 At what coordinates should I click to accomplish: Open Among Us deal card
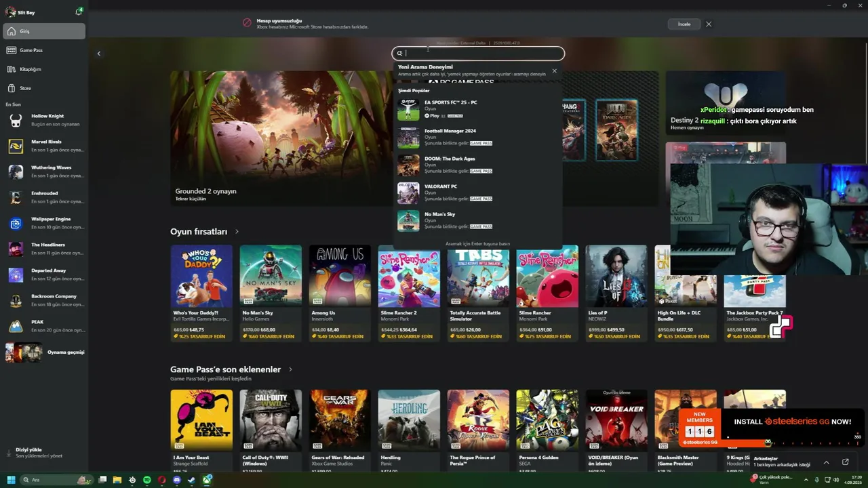pyautogui.click(x=340, y=293)
